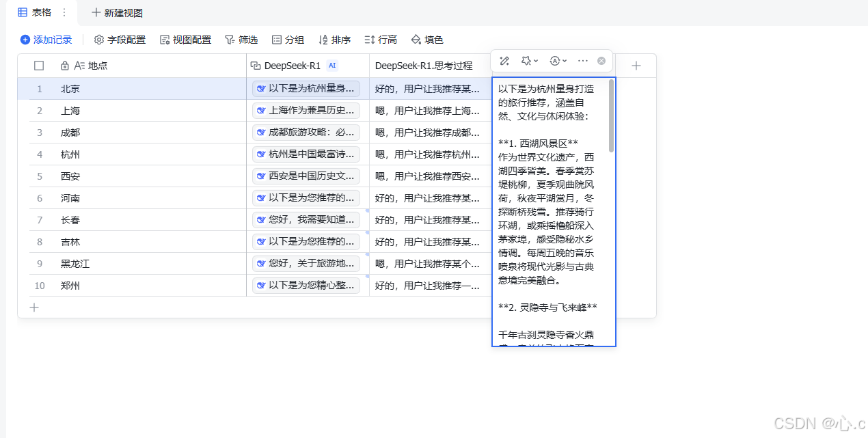868x438 pixels.
Task: Select the 北京 location cell
Action: pos(150,89)
